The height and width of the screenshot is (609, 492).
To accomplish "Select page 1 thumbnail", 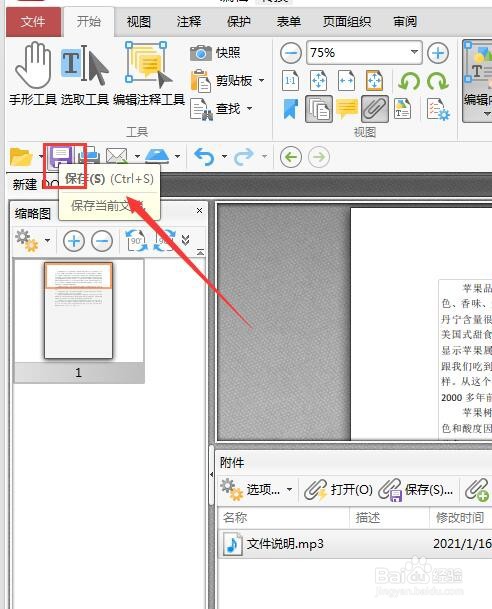I will (79, 311).
